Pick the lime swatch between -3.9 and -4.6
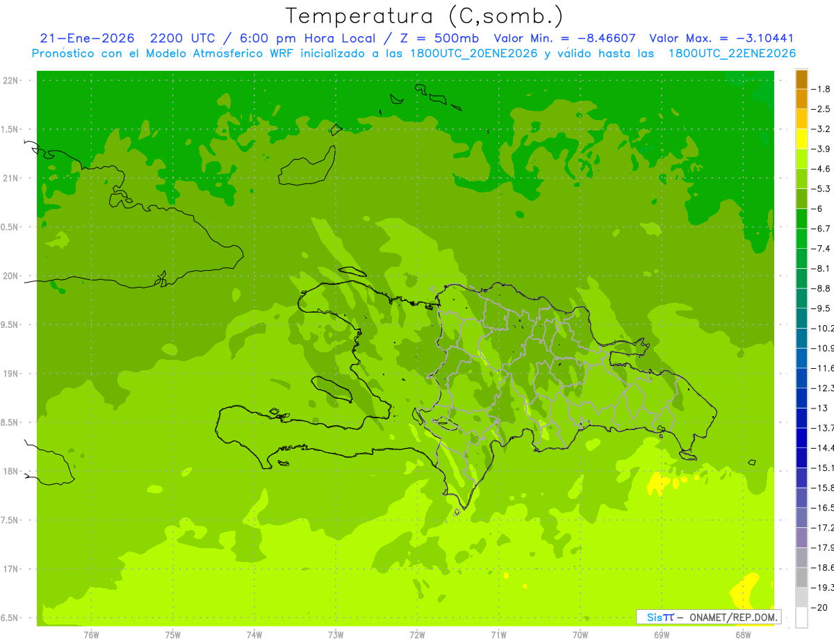The width and height of the screenshot is (834, 644). point(801,158)
